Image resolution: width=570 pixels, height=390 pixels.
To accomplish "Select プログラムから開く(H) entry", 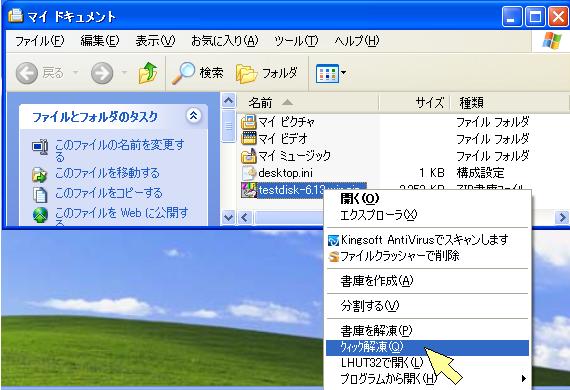I will [428, 378].
